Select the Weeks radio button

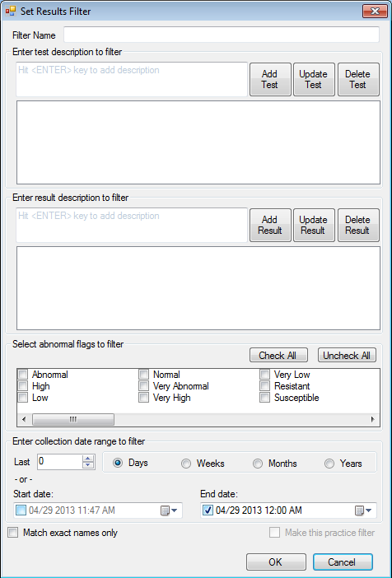tap(186, 464)
